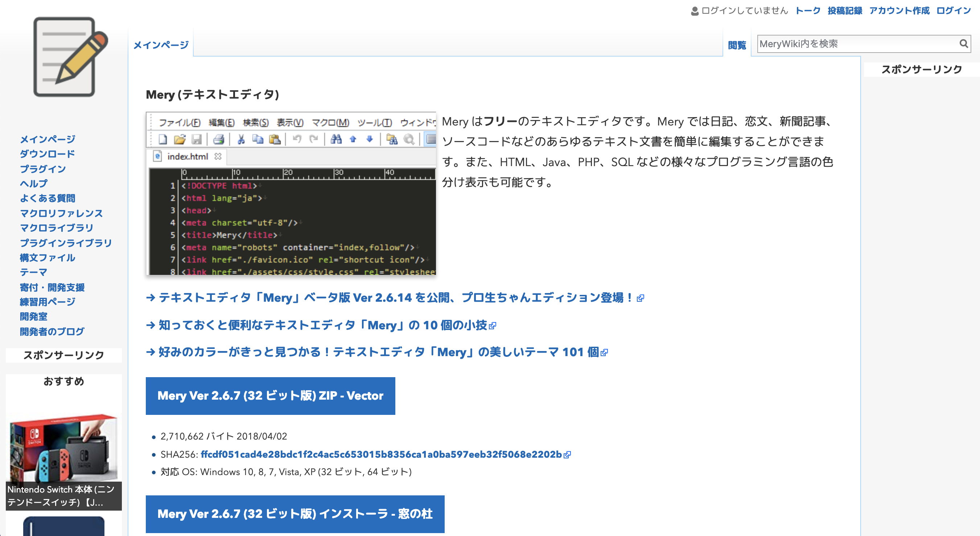Open プラグインライブラリ in sidebar

coord(66,243)
